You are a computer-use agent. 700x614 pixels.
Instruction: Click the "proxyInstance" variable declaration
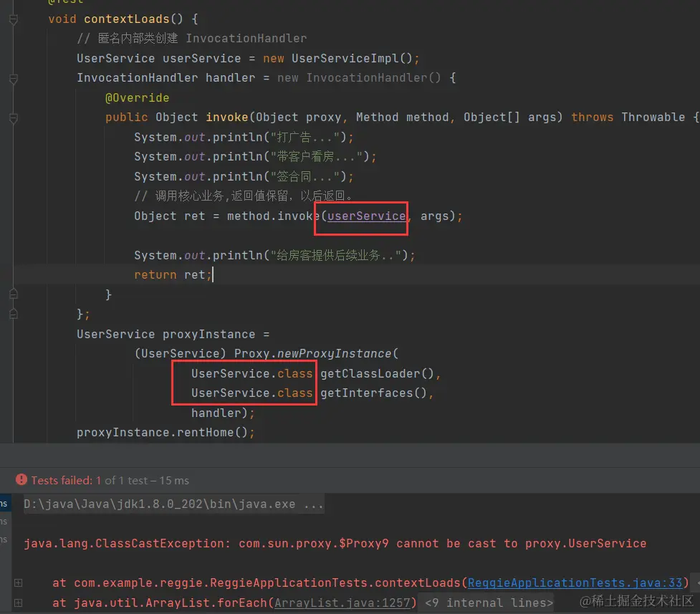[209, 335]
